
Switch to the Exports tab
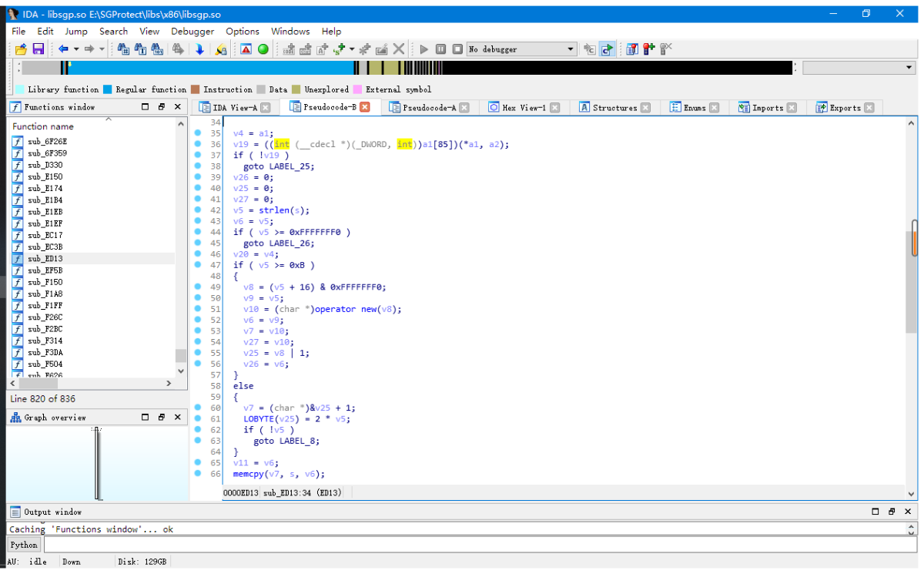click(845, 108)
